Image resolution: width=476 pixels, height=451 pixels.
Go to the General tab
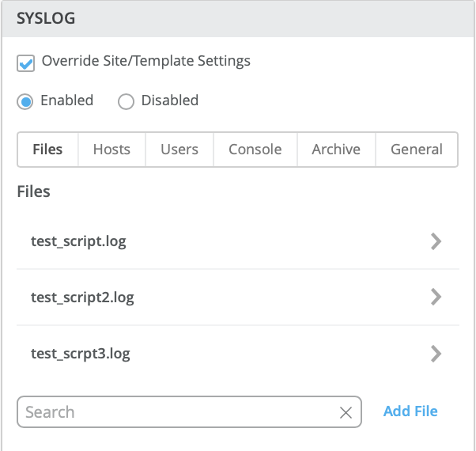(417, 150)
